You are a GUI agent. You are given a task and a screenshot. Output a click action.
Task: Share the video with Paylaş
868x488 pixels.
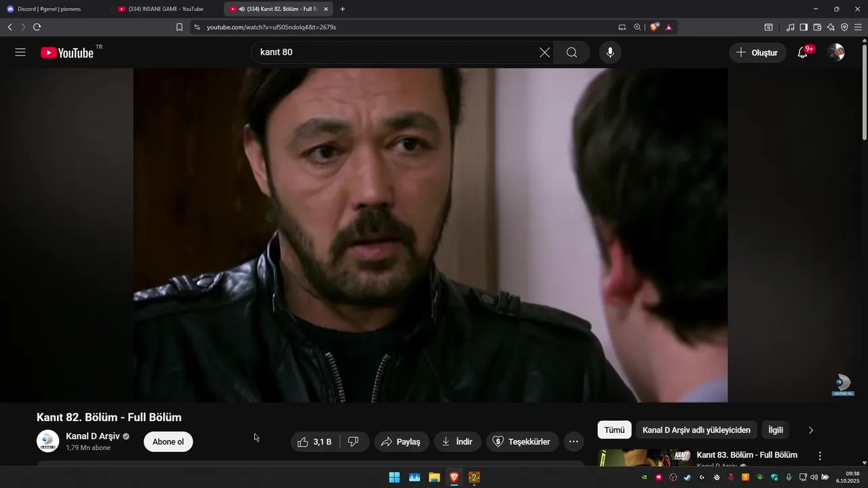tap(401, 442)
